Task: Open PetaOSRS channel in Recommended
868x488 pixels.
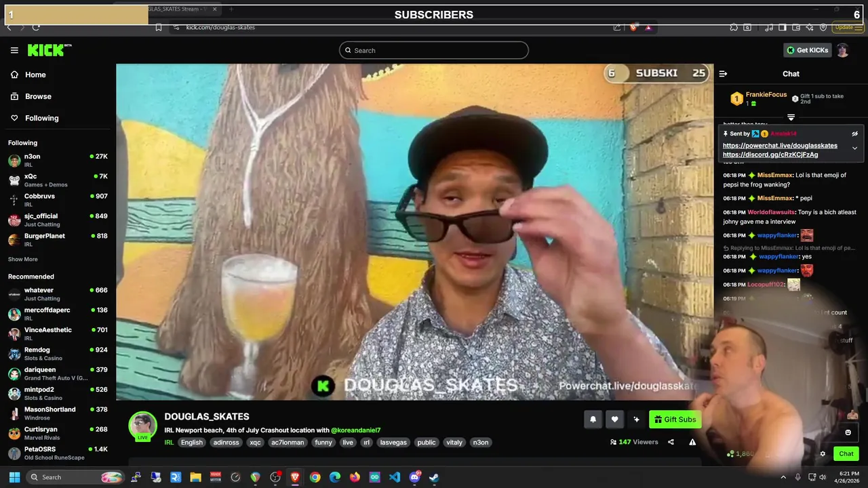Action: [x=58, y=453]
